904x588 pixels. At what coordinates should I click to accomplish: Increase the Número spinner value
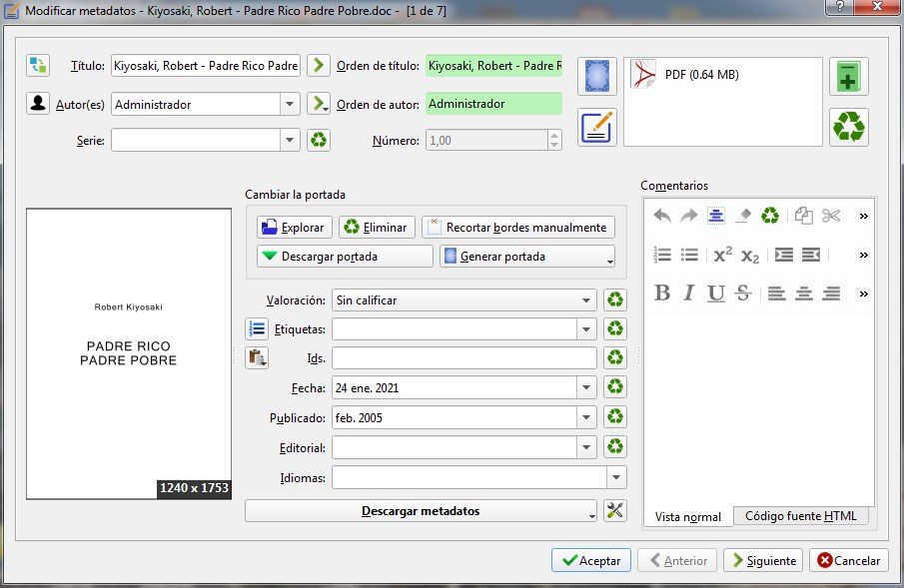pos(553,136)
